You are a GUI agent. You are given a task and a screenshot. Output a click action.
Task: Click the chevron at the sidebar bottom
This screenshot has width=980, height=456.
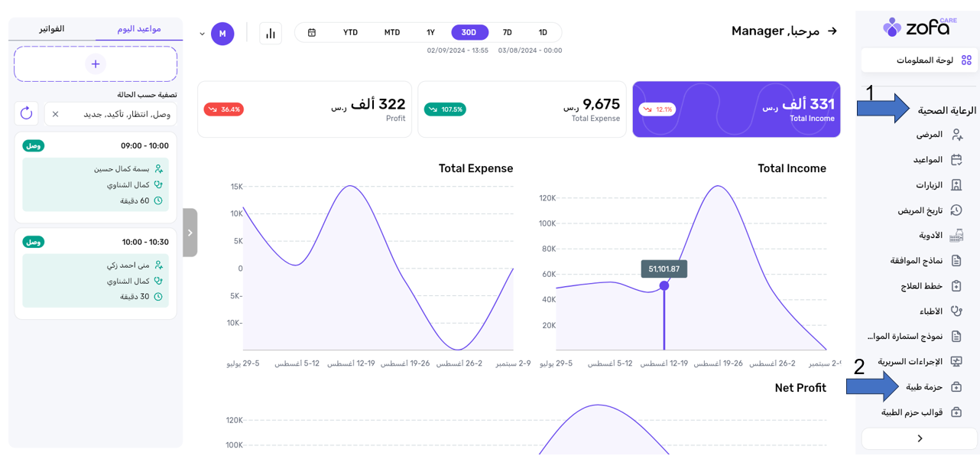(920, 438)
